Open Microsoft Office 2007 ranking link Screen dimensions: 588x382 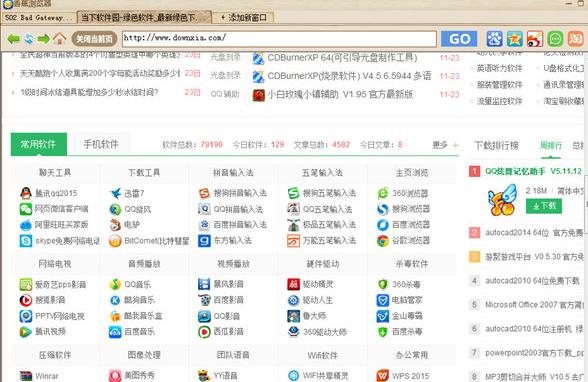pyautogui.click(x=534, y=305)
